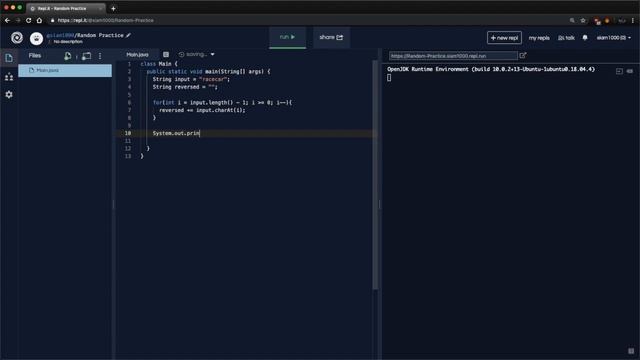Edit the repl name with the pencil icon

point(128,36)
